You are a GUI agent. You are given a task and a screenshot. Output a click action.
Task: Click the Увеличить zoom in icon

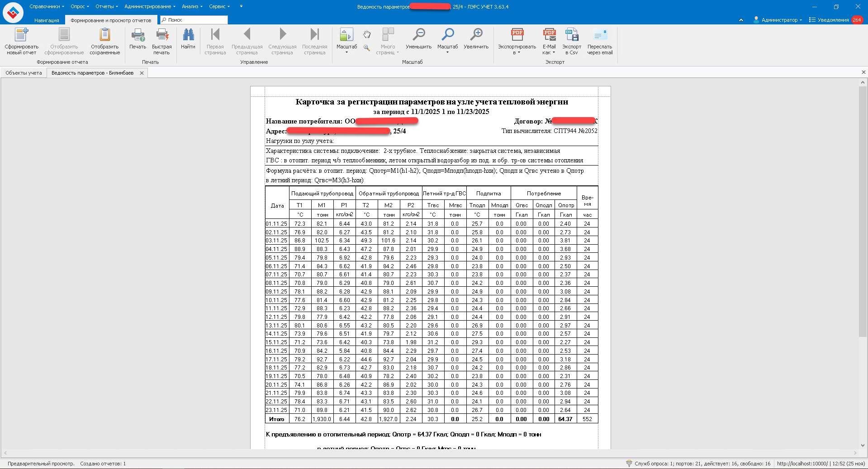tap(476, 35)
